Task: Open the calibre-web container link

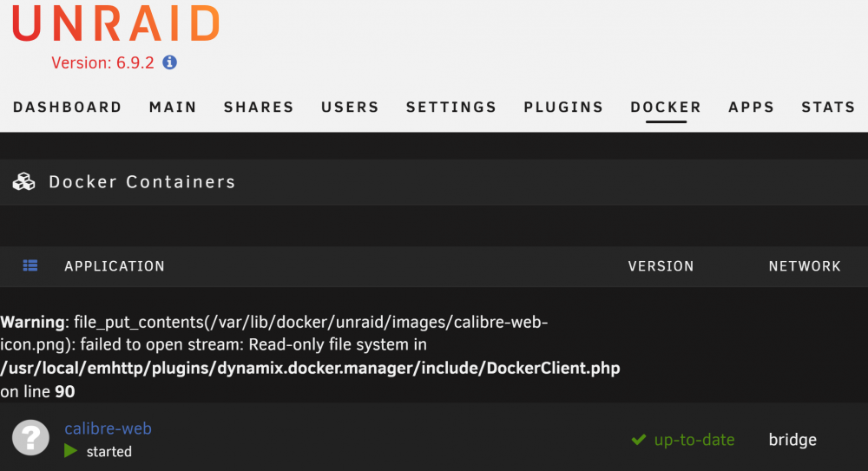Action: coord(108,428)
